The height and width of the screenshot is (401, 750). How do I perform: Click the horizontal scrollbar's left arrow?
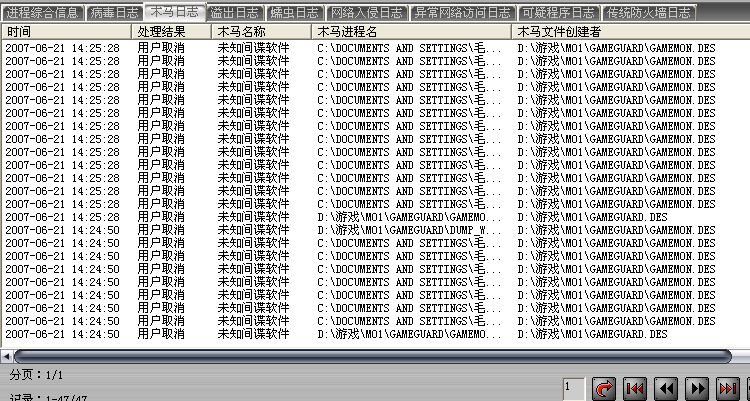coord(7,356)
